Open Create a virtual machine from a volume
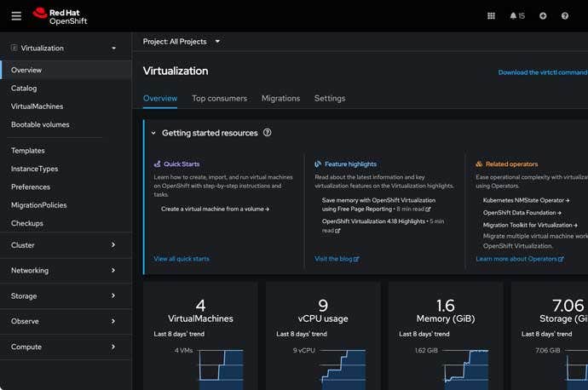The width and height of the screenshot is (588, 390). (x=215, y=209)
